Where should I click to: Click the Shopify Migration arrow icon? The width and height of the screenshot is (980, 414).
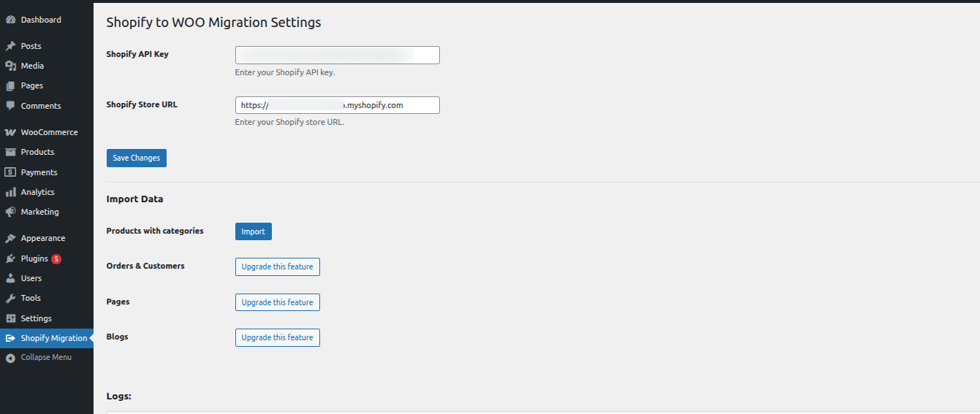[x=10, y=338]
